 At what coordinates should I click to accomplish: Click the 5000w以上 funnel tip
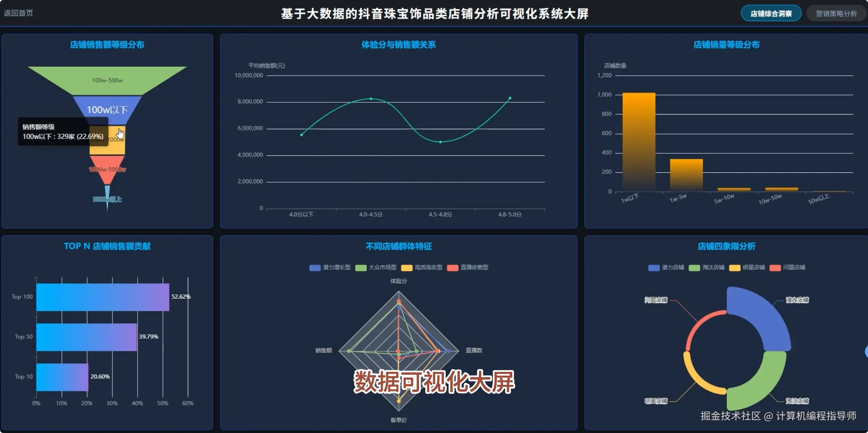tap(107, 198)
